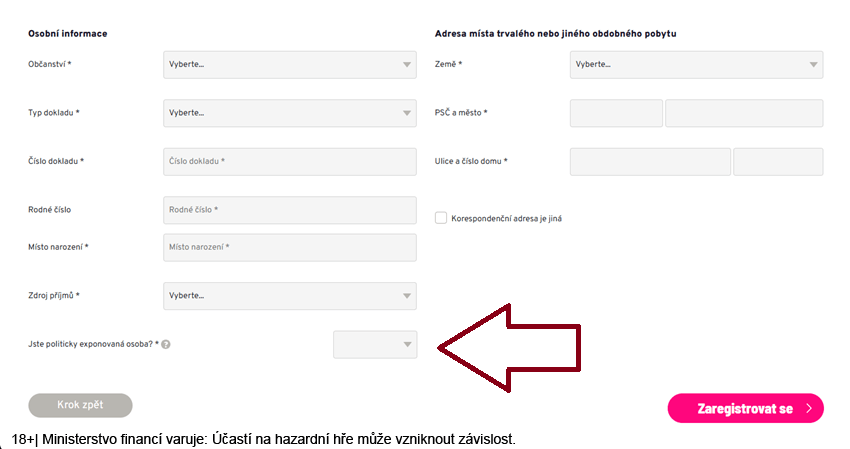
Task: Focus the Rodné číslo input field
Action: (290, 210)
